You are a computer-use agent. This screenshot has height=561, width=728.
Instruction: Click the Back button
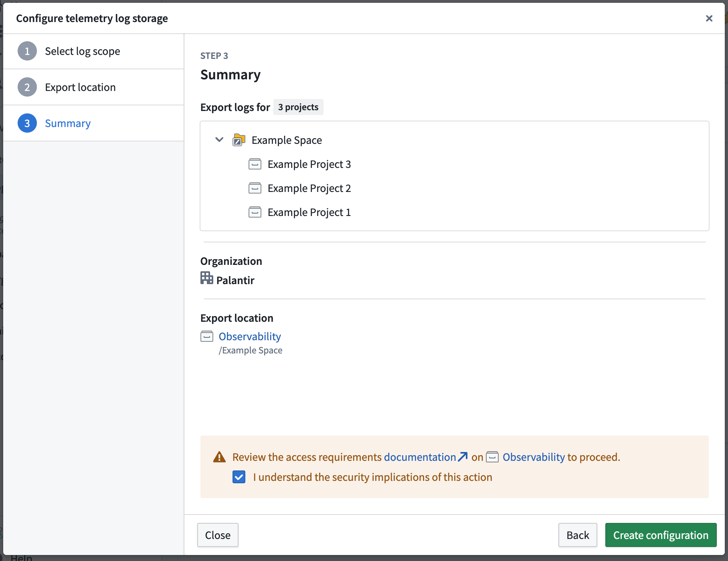pos(578,535)
